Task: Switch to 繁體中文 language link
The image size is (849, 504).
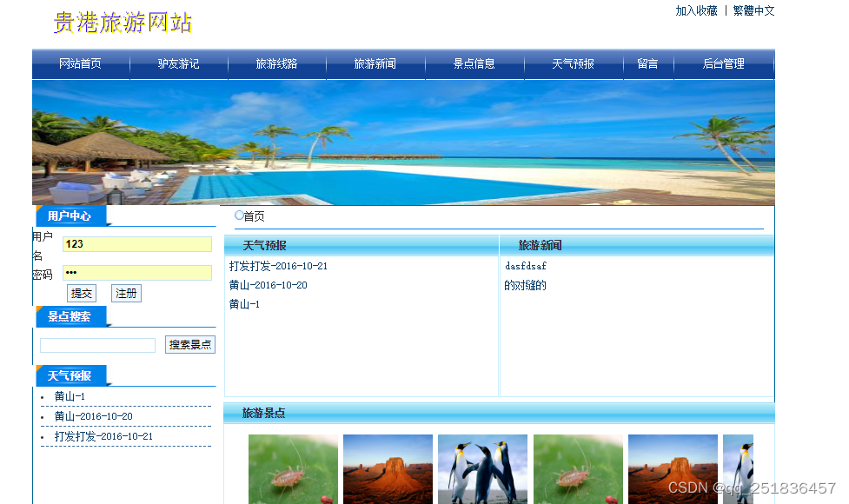Action: coord(753,10)
